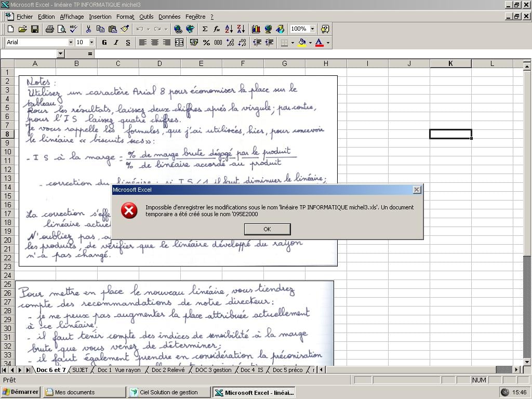The height and width of the screenshot is (399, 532).
Task: Click the New workbook icon
Action: (10, 29)
